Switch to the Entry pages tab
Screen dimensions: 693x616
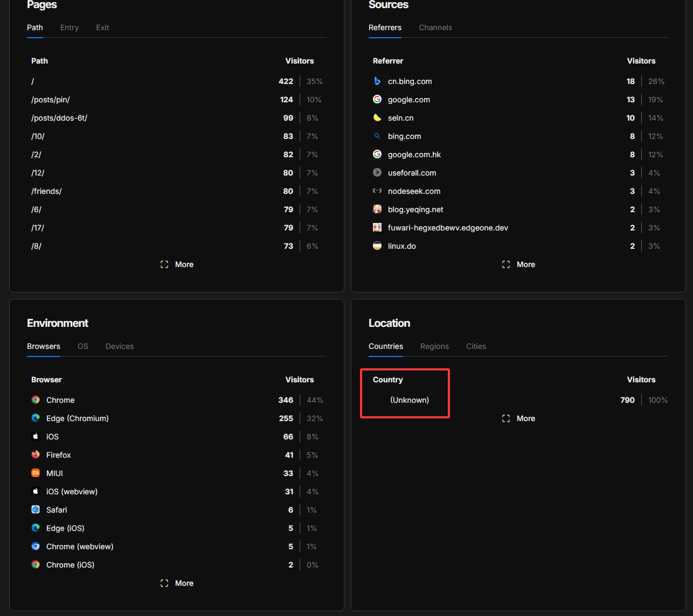tap(70, 27)
